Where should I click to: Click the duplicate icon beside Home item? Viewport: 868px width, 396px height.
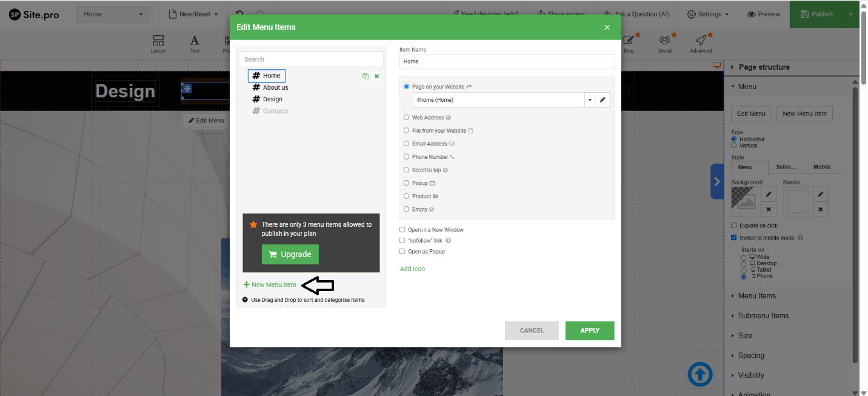point(366,76)
